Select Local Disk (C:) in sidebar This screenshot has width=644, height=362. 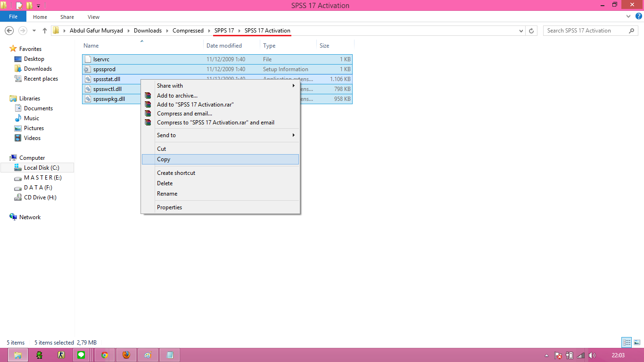37,168
